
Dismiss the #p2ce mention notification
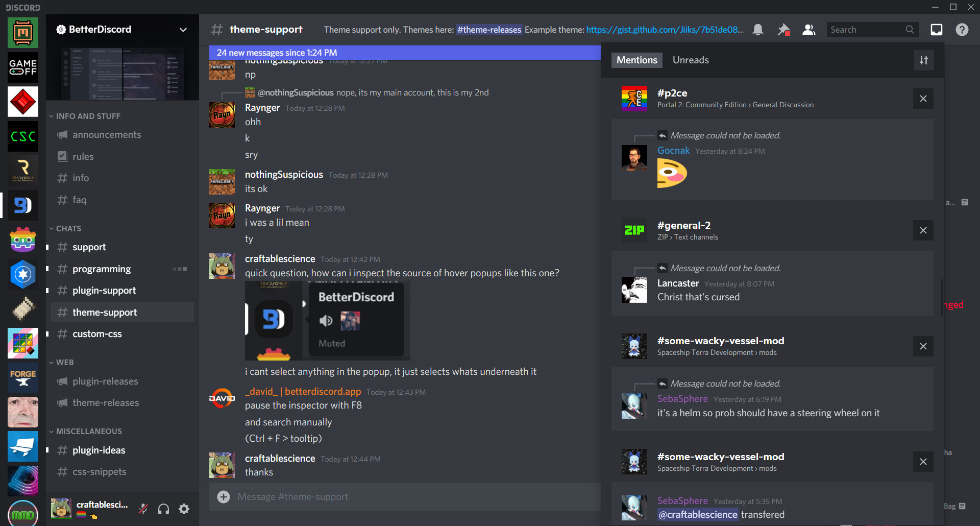click(923, 98)
